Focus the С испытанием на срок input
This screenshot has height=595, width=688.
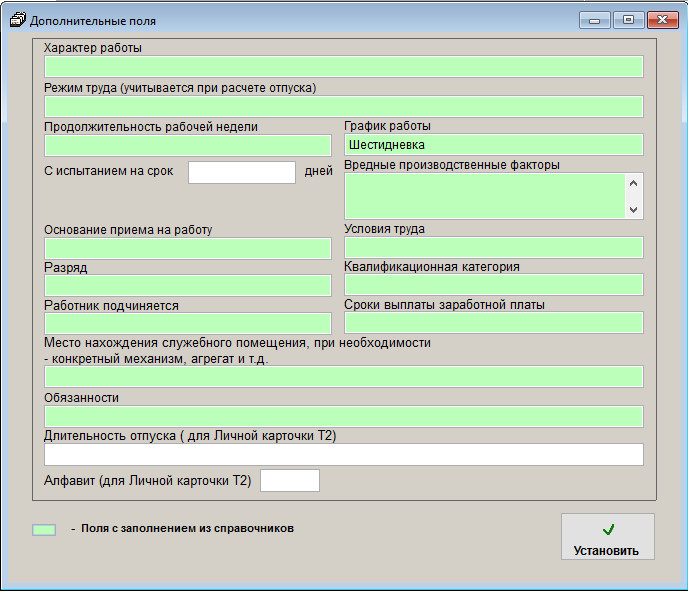[x=242, y=172]
